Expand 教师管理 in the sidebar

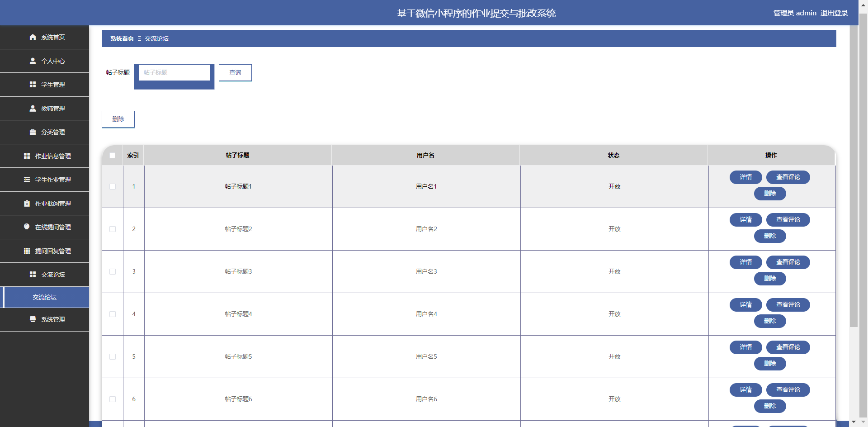44,109
